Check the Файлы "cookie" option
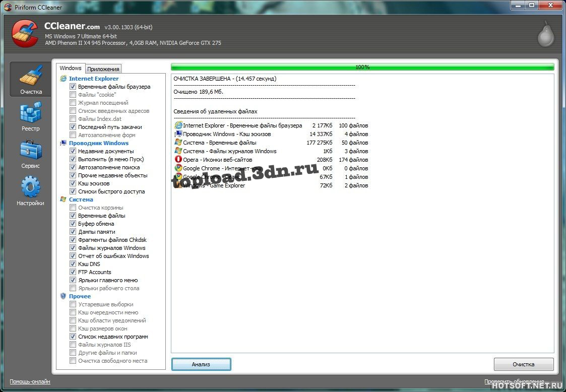Image resolution: width=566 pixels, height=392 pixels. tap(73, 95)
